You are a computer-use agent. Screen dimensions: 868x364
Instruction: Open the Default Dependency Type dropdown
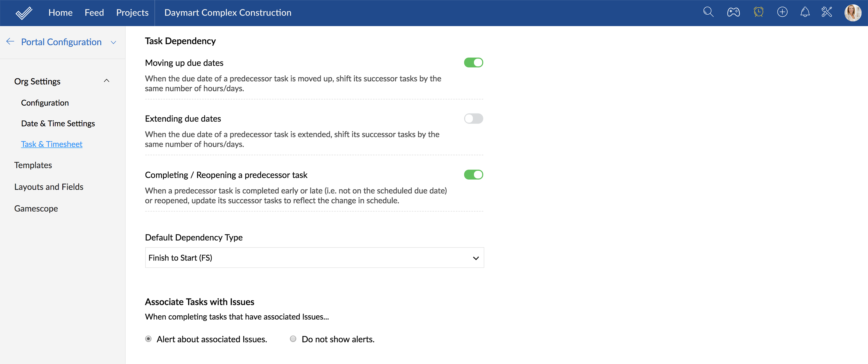314,258
